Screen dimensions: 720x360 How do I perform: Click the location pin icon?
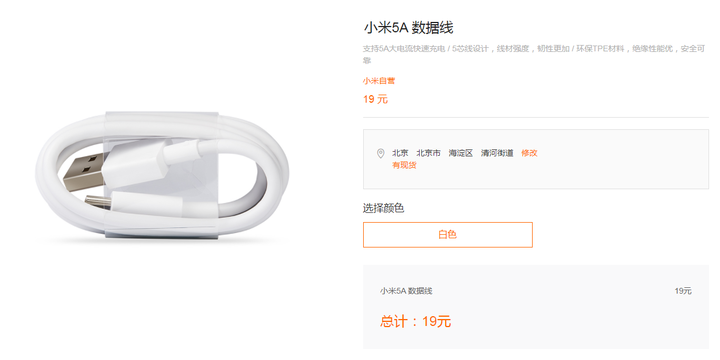point(380,153)
